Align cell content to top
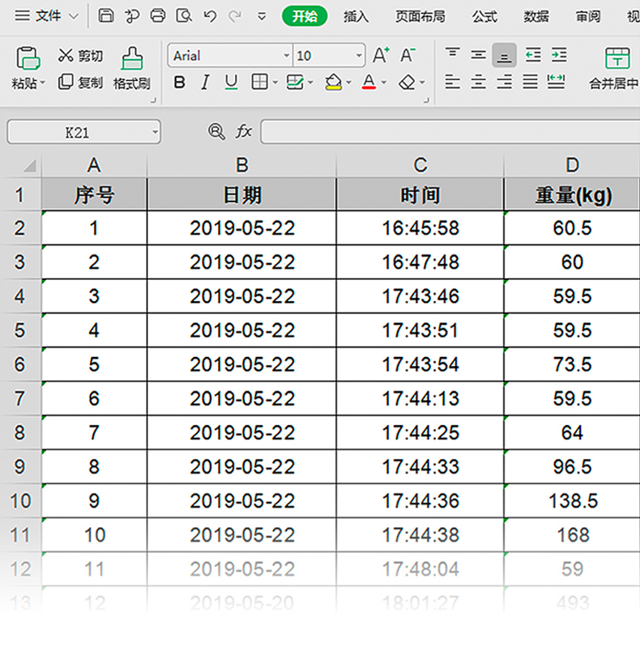Screen dimensions: 640x672 (453, 55)
